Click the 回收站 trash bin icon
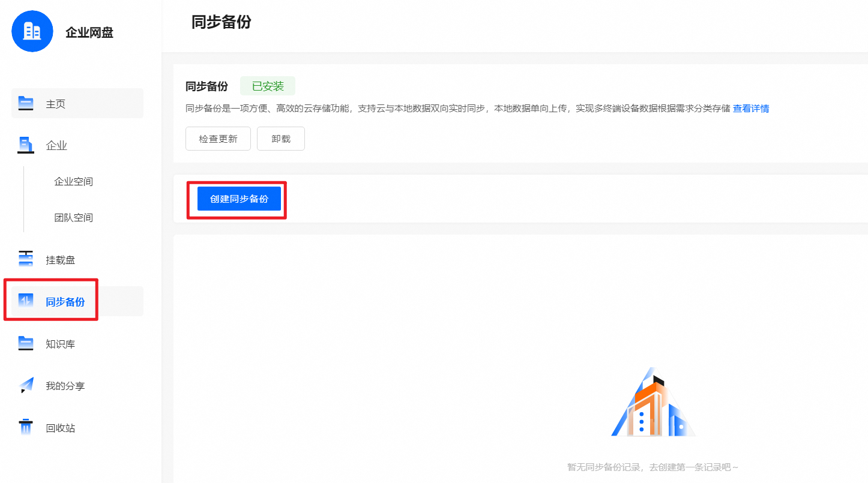 coord(26,427)
